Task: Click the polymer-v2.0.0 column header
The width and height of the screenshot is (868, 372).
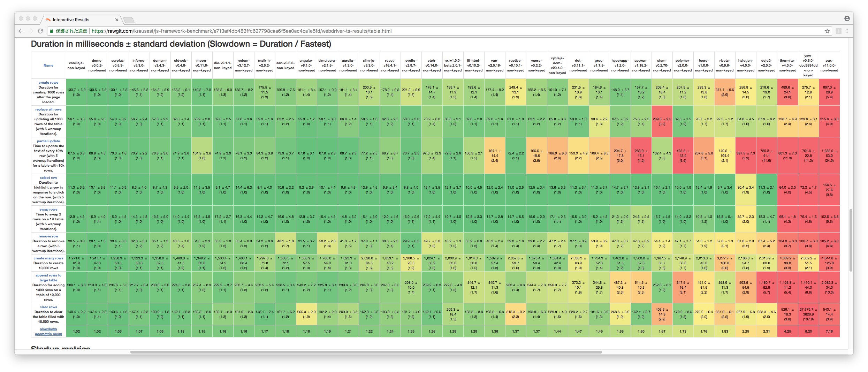Action: pyautogui.click(x=683, y=66)
